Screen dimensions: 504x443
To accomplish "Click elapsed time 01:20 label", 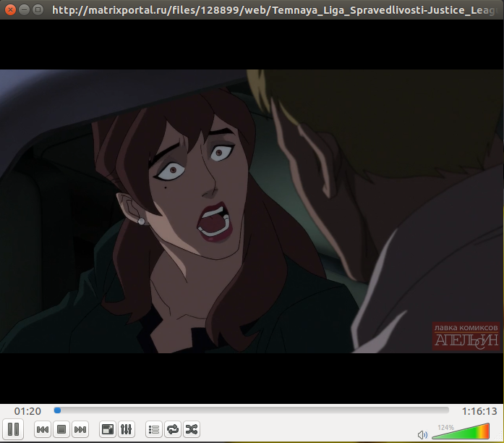I will 27,411.
